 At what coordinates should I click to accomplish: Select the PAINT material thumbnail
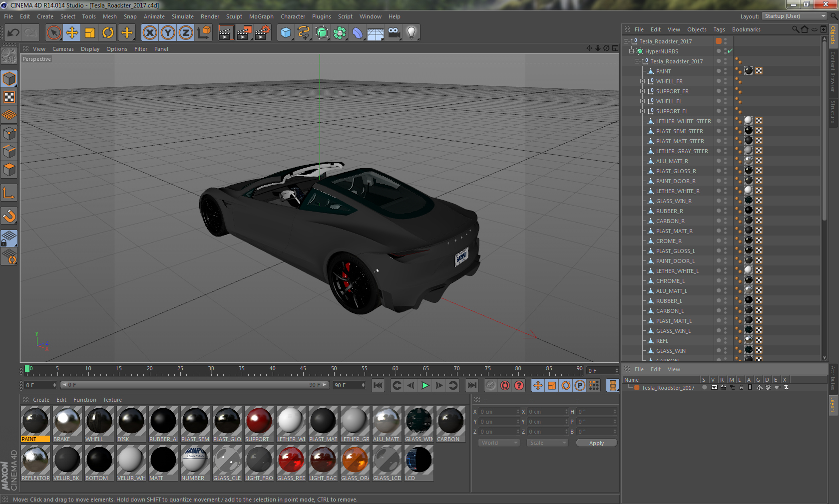tap(35, 424)
